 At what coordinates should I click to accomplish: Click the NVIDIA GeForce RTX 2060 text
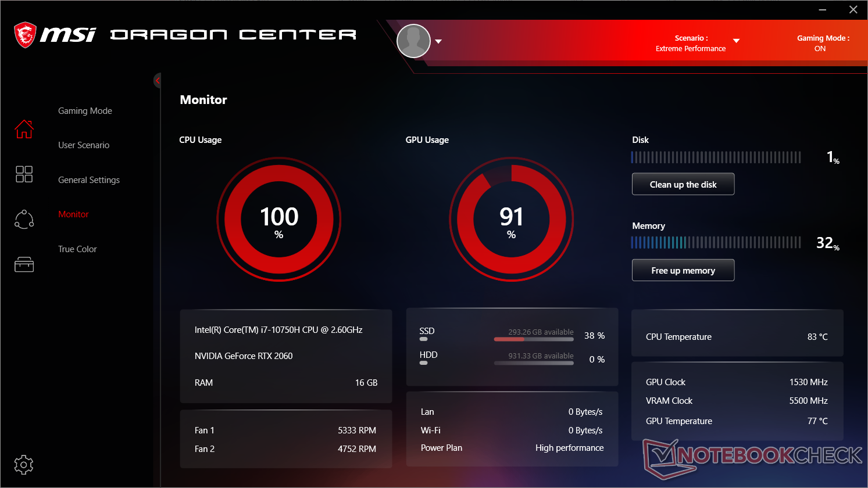(x=244, y=356)
